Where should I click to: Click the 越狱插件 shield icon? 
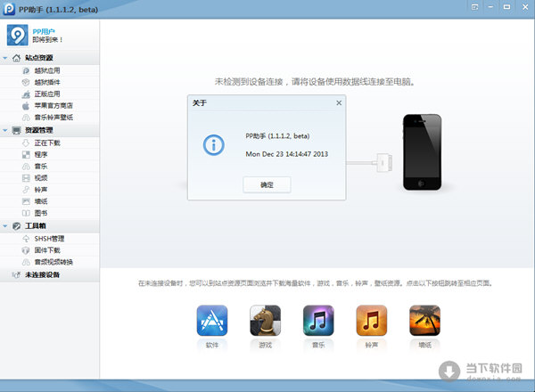(x=26, y=83)
